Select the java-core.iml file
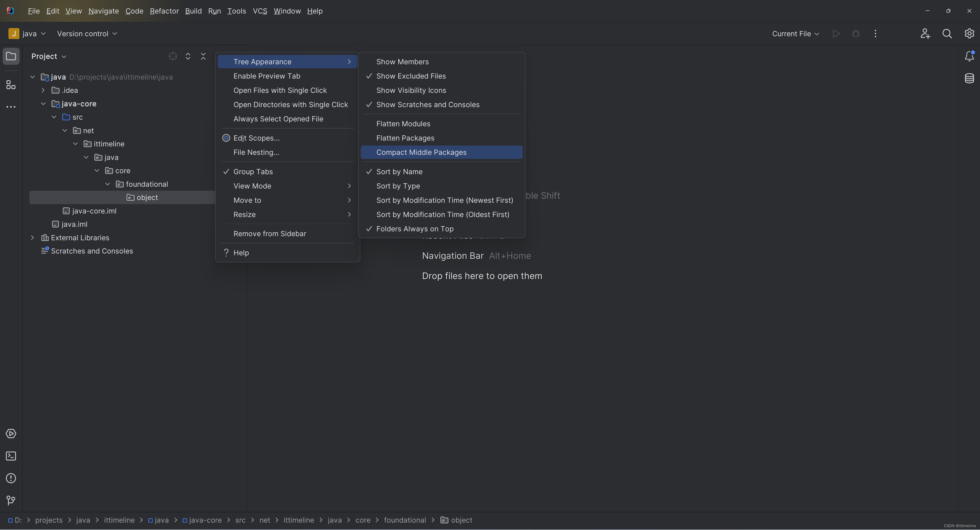The width and height of the screenshot is (980, 530). pos(94,211)
